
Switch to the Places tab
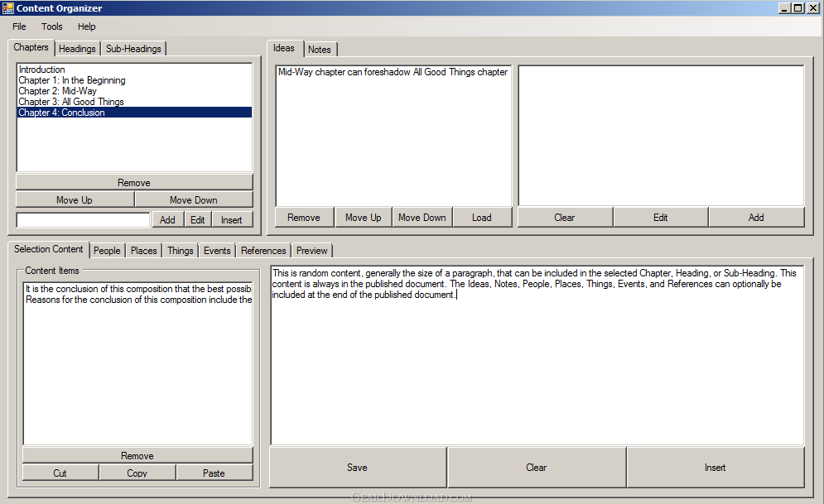144,251
